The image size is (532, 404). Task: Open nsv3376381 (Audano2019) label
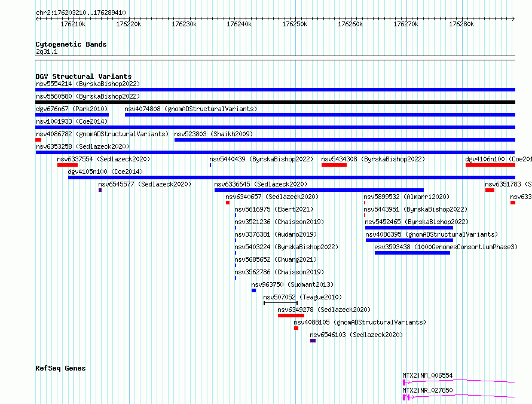276,234
